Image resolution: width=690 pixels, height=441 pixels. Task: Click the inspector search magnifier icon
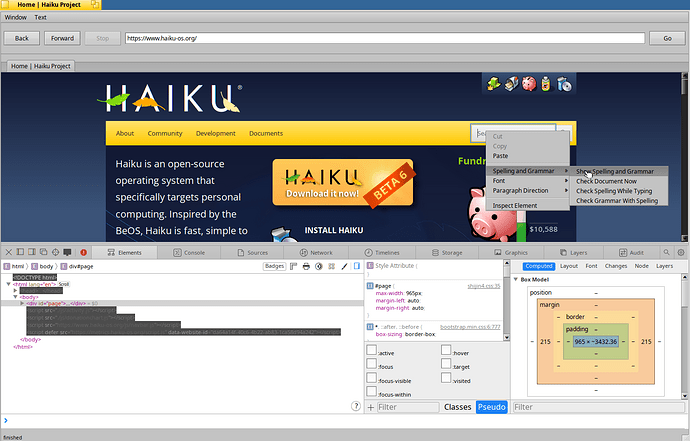pyautogui.click(x=666, y=252)
